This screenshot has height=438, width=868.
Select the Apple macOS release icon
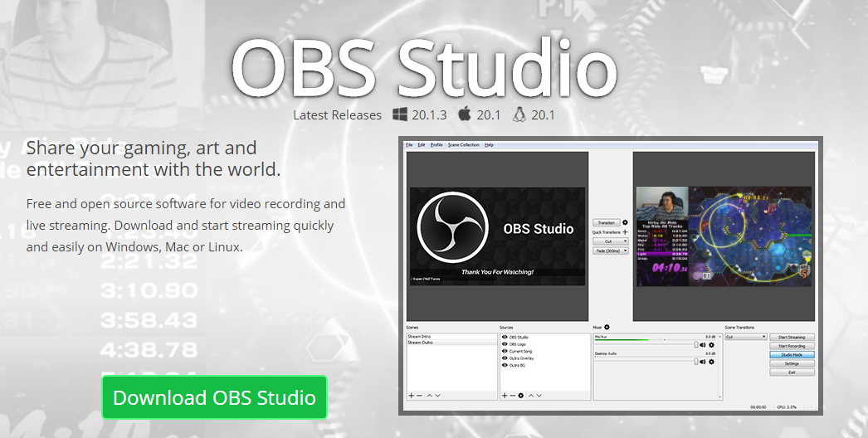pyautogui.click(x=465, y=114)
